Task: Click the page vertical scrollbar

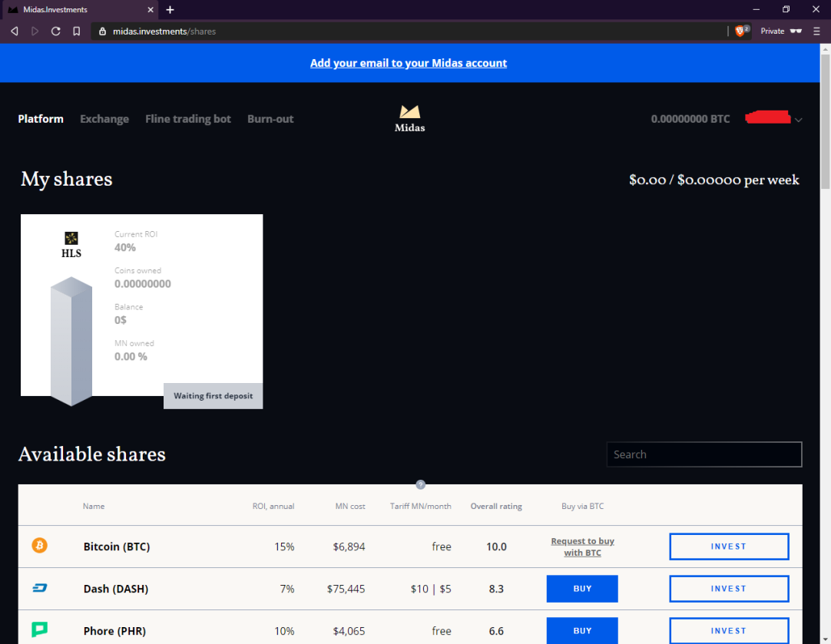Action: 825,121
